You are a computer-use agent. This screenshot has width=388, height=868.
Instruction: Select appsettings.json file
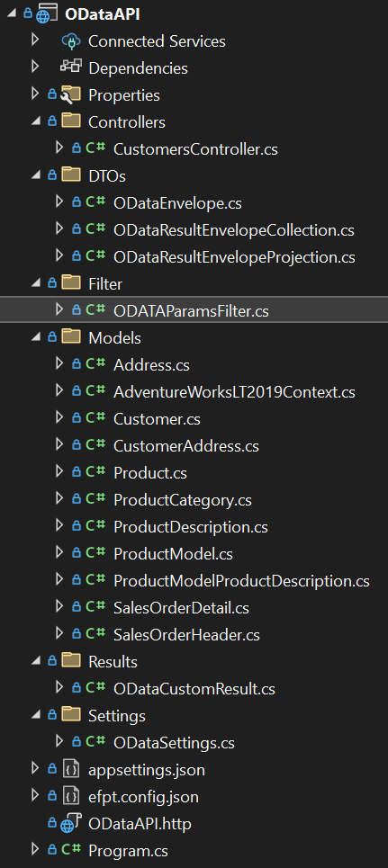click(147, 770)
